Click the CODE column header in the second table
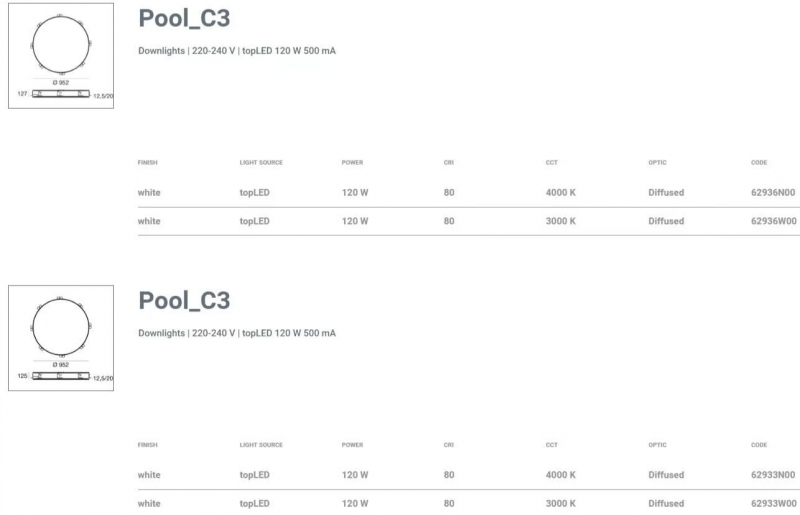This screenshot has height=515, width=800. tap(759, 445)
